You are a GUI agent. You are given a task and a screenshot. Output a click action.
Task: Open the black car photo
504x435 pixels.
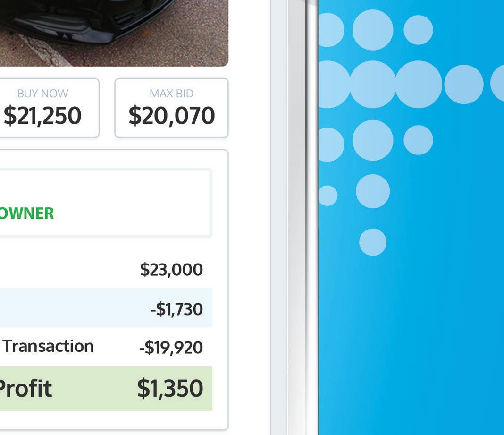[114, 33]
